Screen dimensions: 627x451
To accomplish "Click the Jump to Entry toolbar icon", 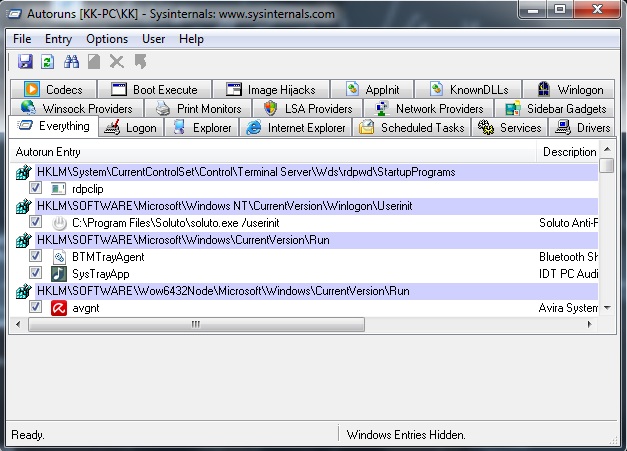I will click(140, 62).
